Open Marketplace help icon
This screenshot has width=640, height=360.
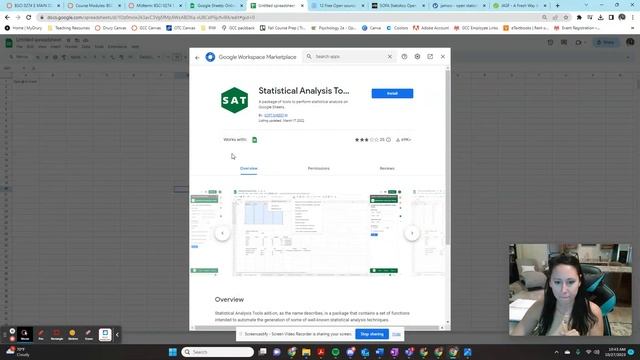pos(404,57)
